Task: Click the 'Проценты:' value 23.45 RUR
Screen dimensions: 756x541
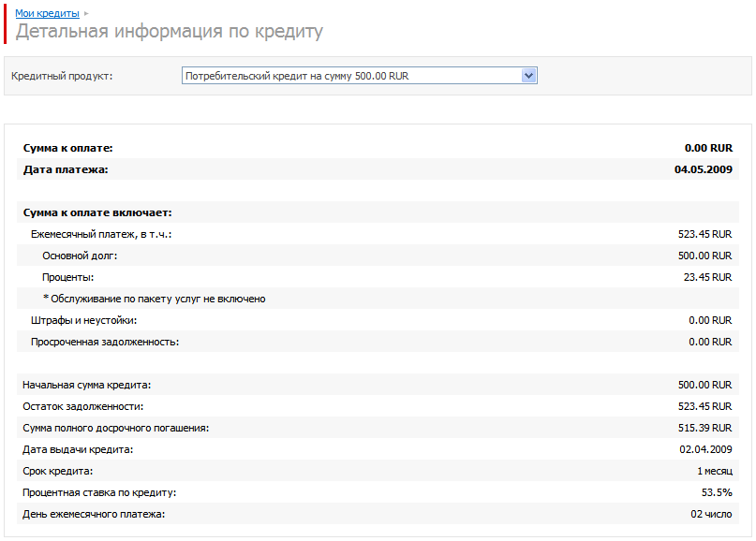Action: coord(707,277)
